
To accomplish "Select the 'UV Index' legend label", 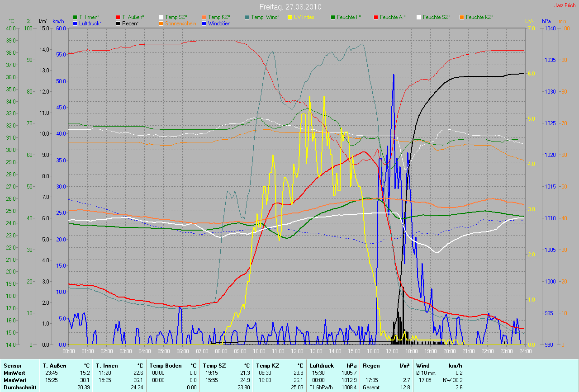I will tap(304, 17).
